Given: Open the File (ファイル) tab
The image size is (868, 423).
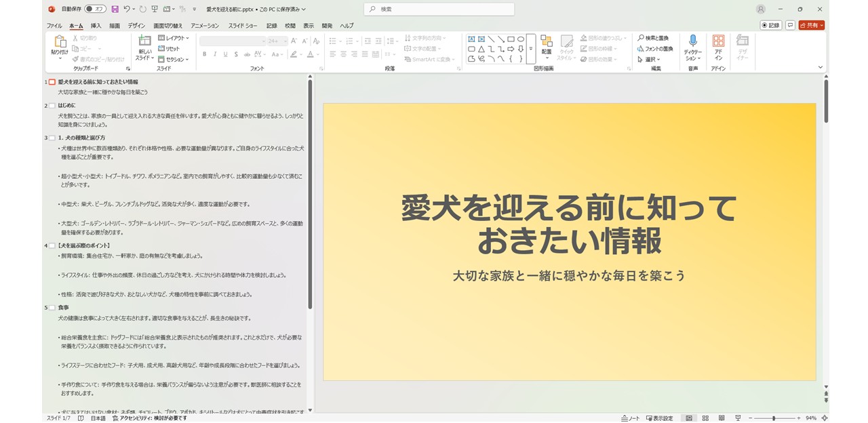Looking at the screenshot, I should 54,25.
